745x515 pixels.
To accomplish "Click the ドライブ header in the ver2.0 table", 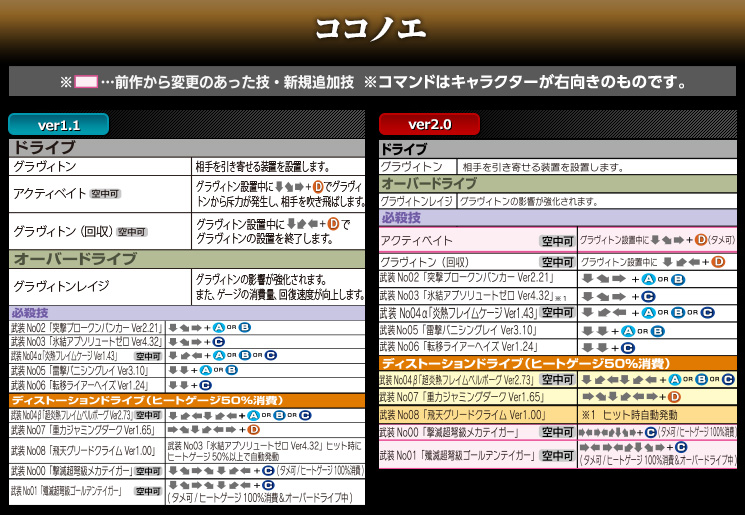I will click(x=558, y=150).
